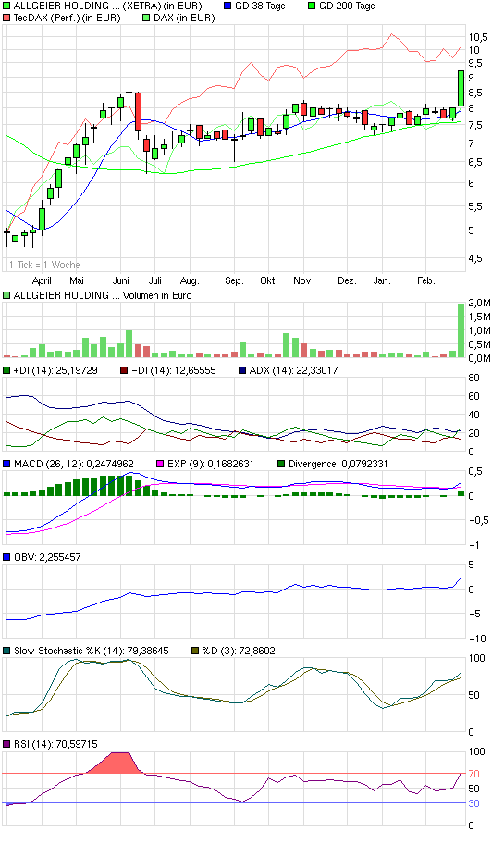Click the tallest volume bar at right edge

[461, 330]
